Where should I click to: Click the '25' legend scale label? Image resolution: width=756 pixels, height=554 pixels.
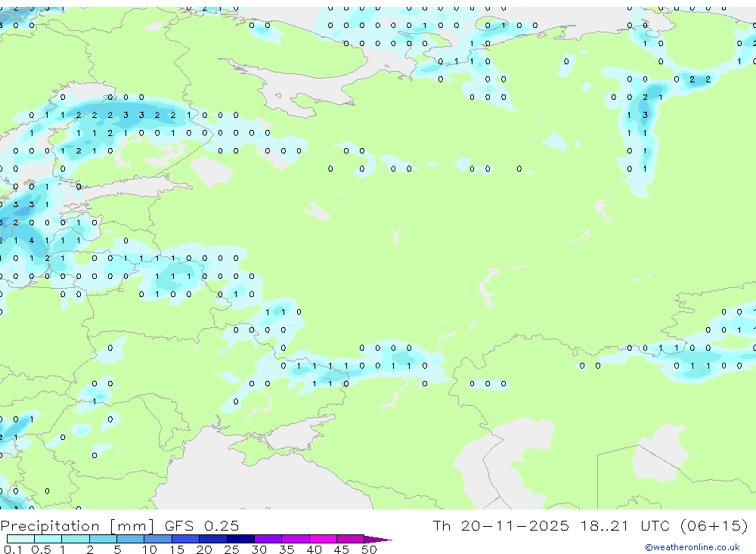[x=232, y=549]
